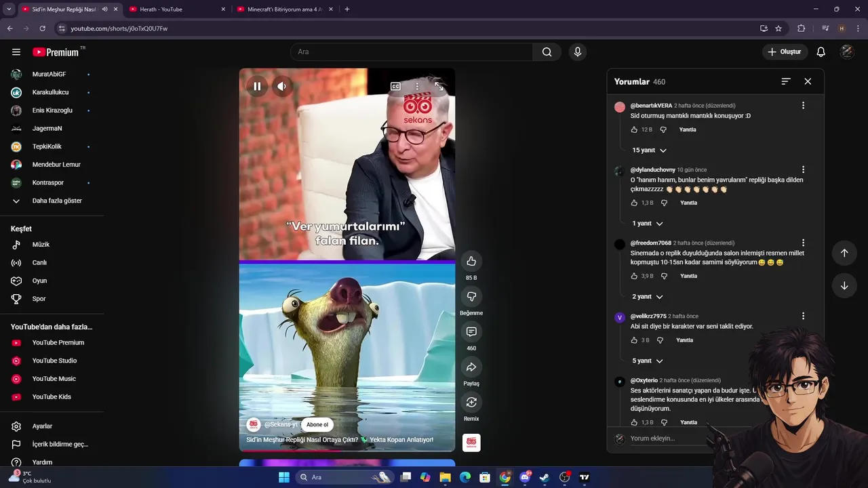
Task: Expand 5 yanıt replies under velikrz7975
Action: pos(647,361)
